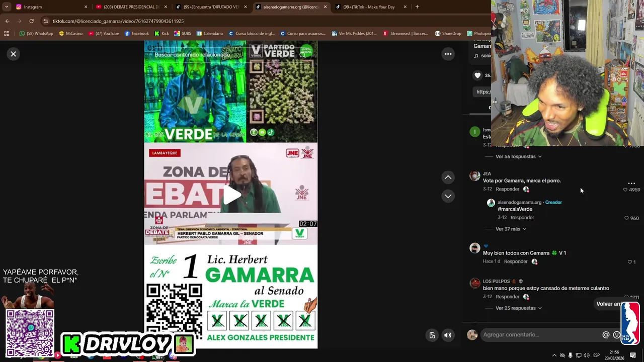Show hidden system tray icons
644x362 pixels.
(554, 355)
